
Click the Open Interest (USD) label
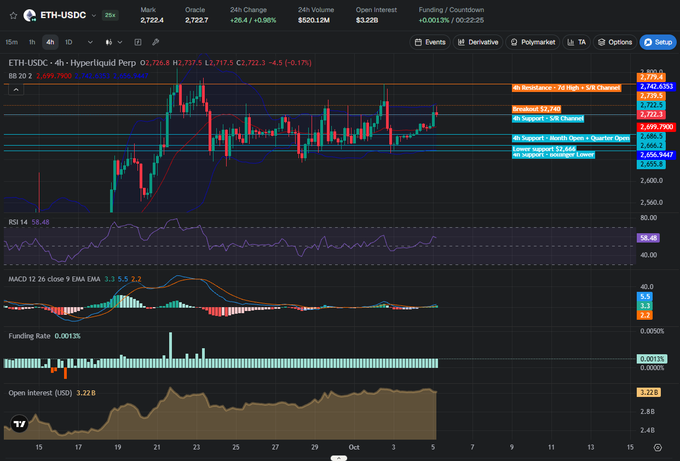click(40, 393)
